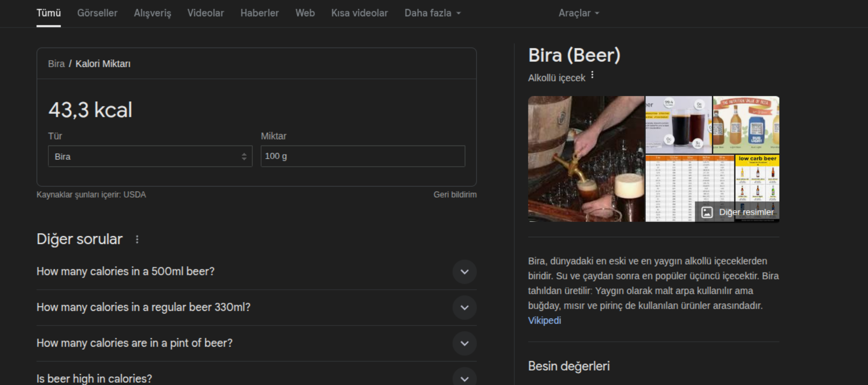Open the Haberler tab
The height and width of the screenshot is (385, 868).
(259, 13)
